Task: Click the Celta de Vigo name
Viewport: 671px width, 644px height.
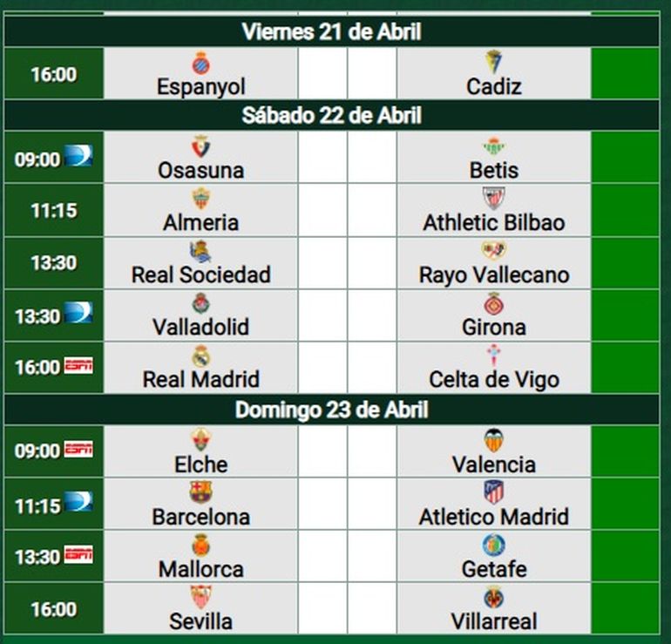Action: point(494,379)
